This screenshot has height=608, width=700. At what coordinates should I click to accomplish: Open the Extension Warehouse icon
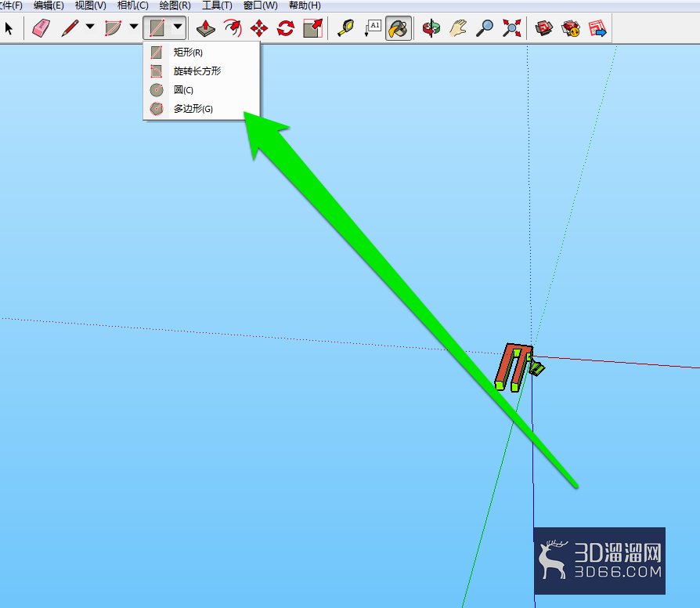pyautogui.click(x=571, y=28)
